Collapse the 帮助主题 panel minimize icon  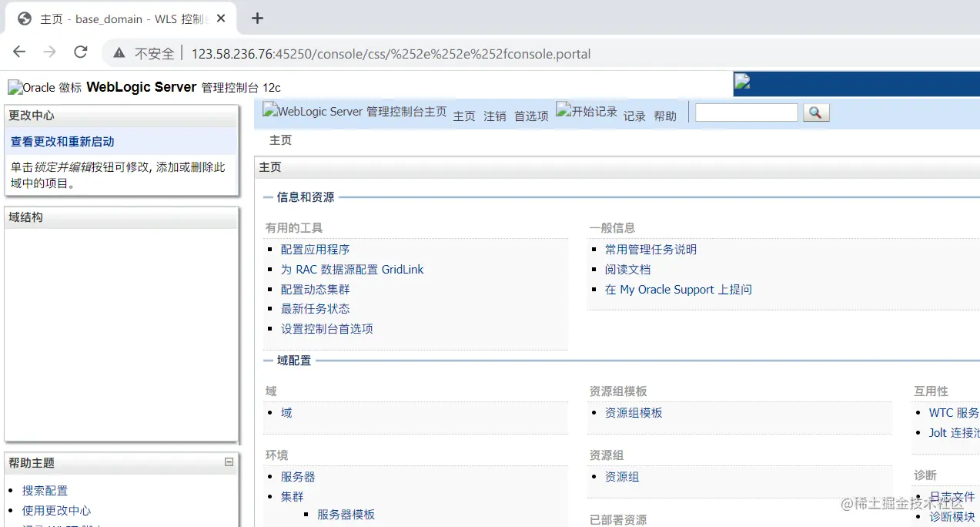[x=229, y=462]
